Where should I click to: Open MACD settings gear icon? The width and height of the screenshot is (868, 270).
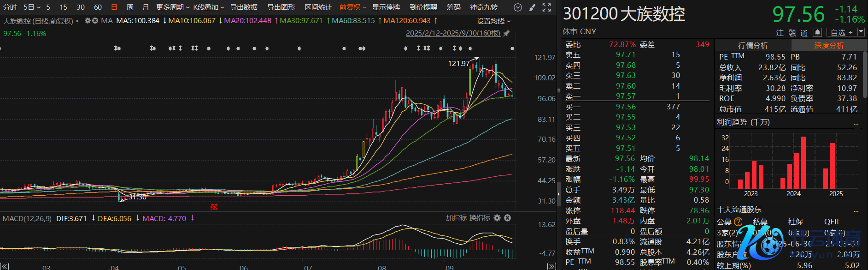pos(497,218)
